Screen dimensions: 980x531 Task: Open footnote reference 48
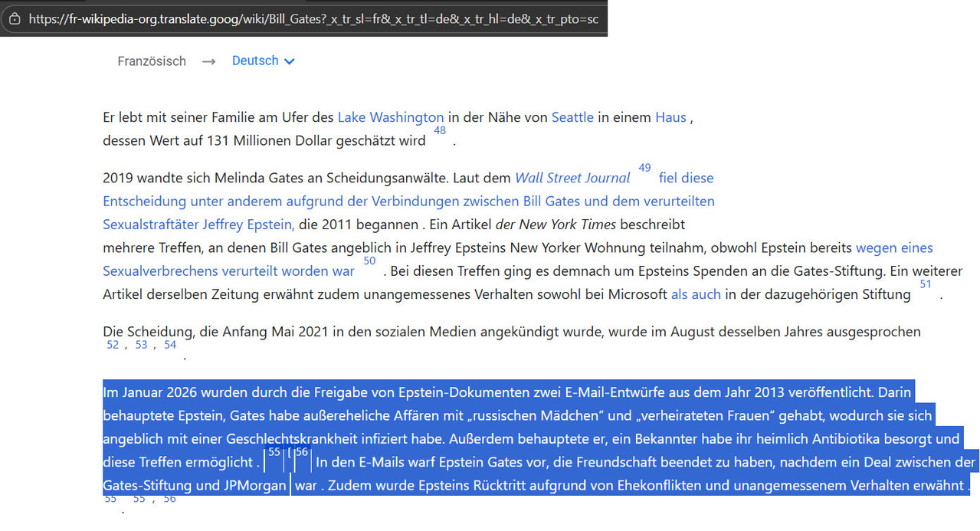pyautogui.click(x=440, y=130)
